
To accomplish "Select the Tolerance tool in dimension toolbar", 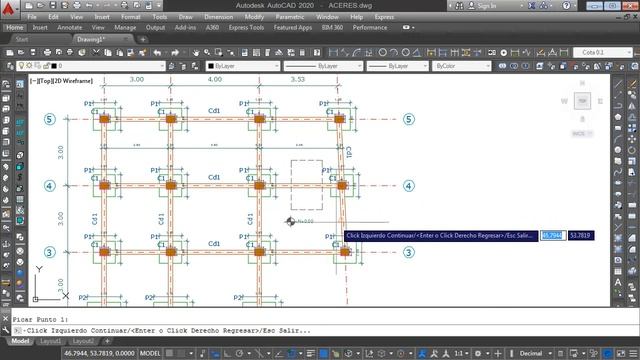I will pyautogui.click(x=492, y=52).
